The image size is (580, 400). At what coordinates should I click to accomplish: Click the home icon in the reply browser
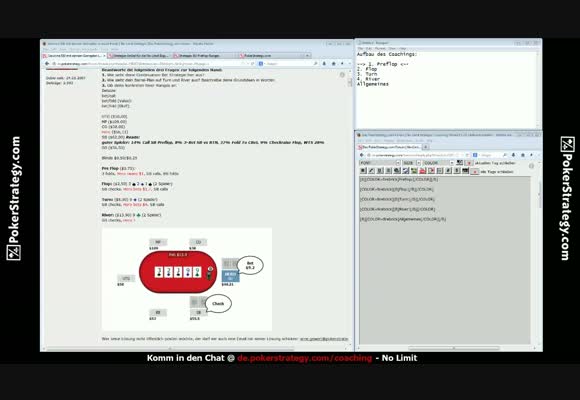coord(523,155)
